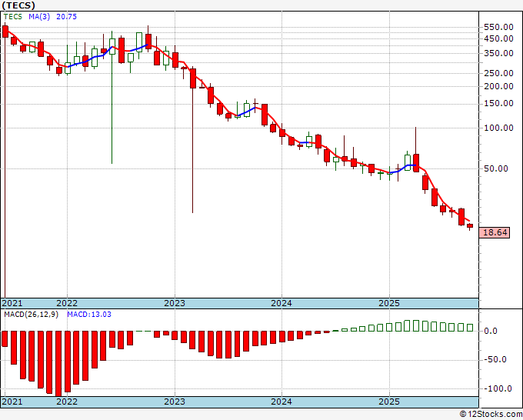Click 2022 on the price chart time axis
The image size is (523, 420).
coord(67,303)
